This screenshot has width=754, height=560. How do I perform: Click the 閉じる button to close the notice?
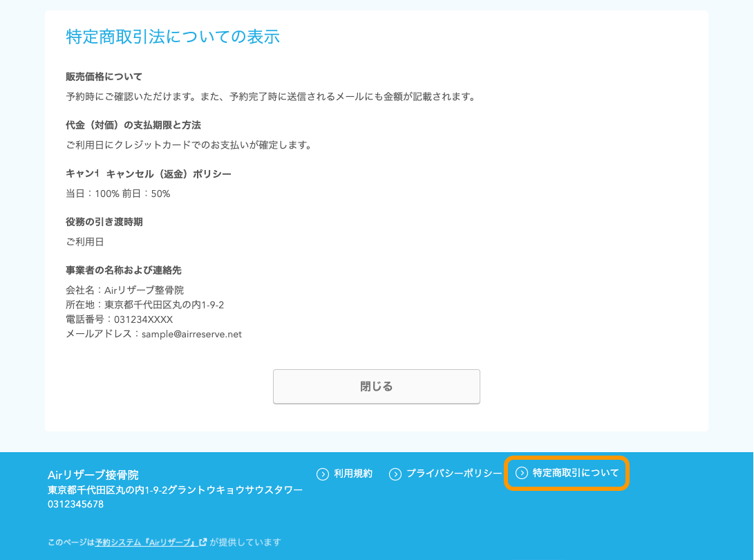[377, 386]
